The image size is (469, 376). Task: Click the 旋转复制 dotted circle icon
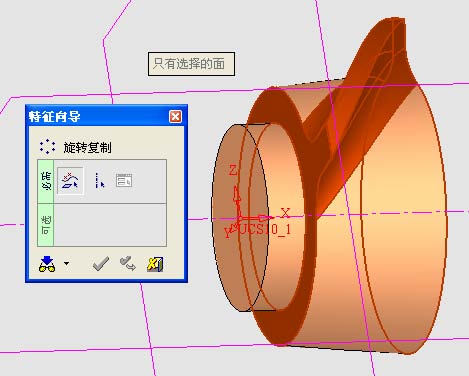[47, 147]
